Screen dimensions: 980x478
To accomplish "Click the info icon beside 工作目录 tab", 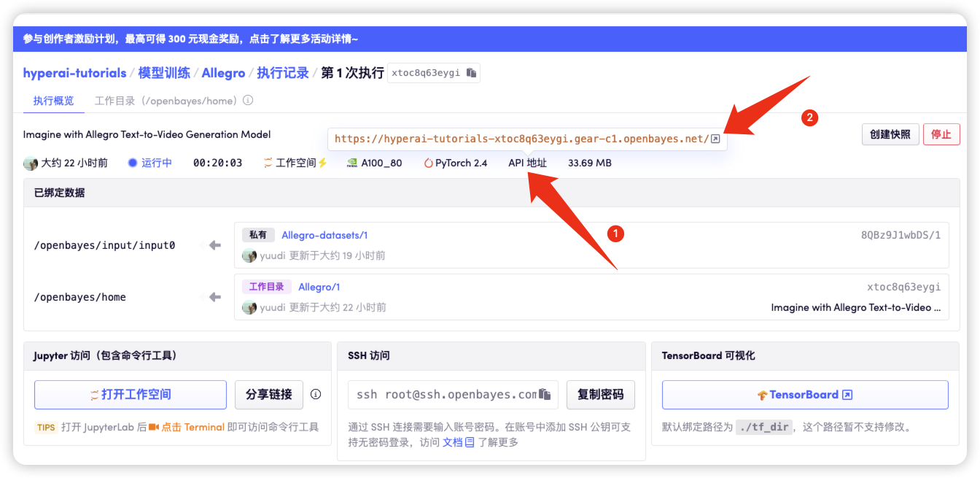I will (x=248, y=101).
